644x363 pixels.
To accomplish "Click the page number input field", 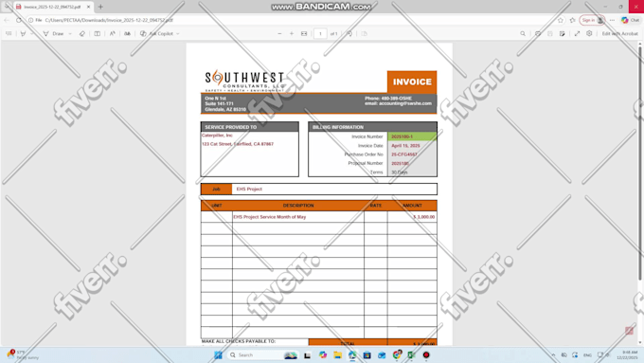I will coord(320,34).
